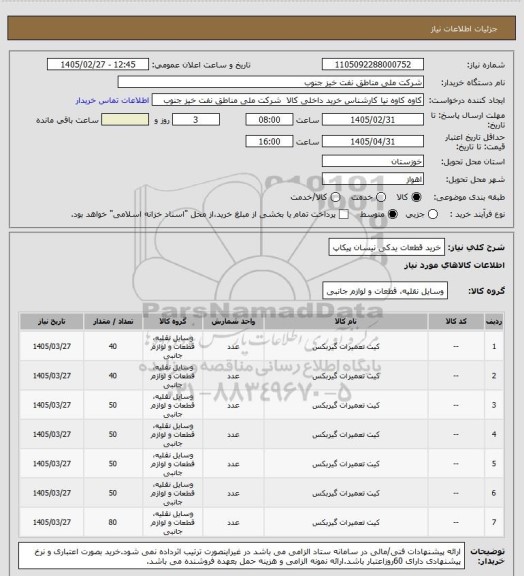This screenshot has height=576, width=524.
Task: Choose the متوسط purchase type radio
Action: (x=393, y=214)
